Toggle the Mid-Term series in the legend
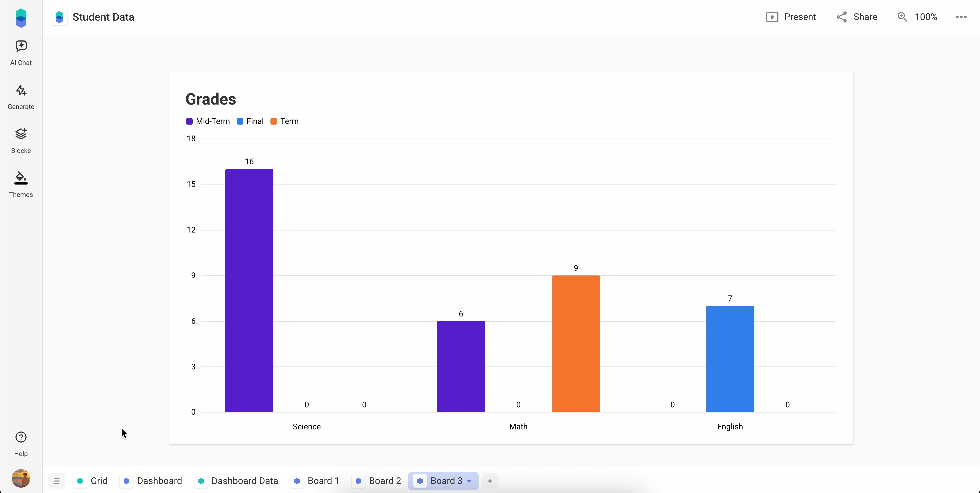Image resolution: width=980 pixels, height=493 pixels. (x=208, y=121)
